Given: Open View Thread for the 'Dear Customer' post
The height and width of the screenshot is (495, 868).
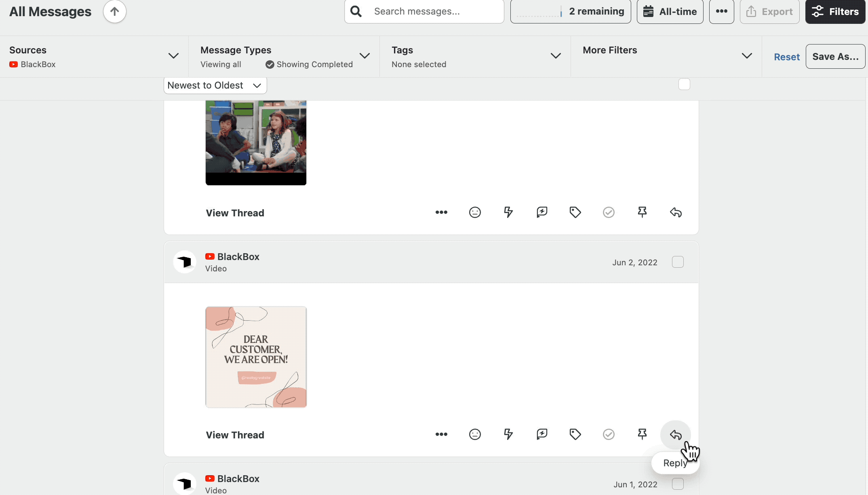Looking at the screenshot, I should tap(235, 435).
